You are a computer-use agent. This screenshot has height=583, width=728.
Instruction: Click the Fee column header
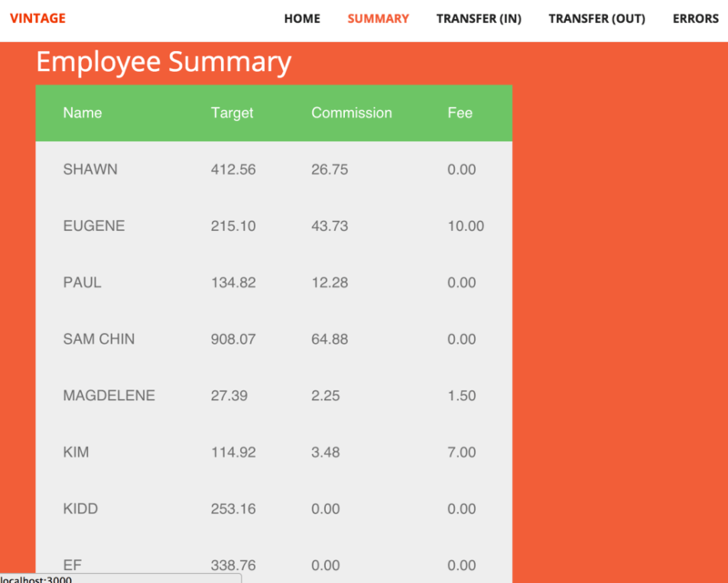pos(460,113)
